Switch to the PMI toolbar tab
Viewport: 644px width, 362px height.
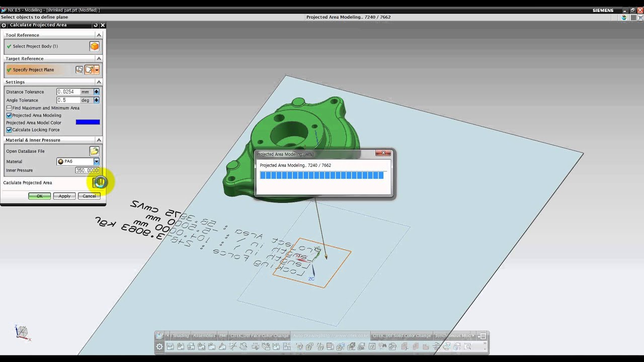(x=222, y=336)
